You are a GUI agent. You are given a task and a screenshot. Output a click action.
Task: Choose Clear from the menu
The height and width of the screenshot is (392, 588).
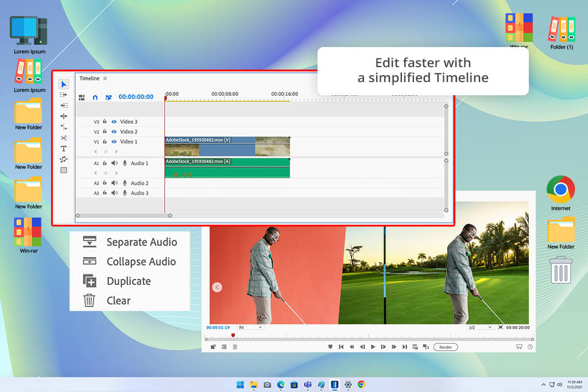pyautogui.click(x=107, y=301)
